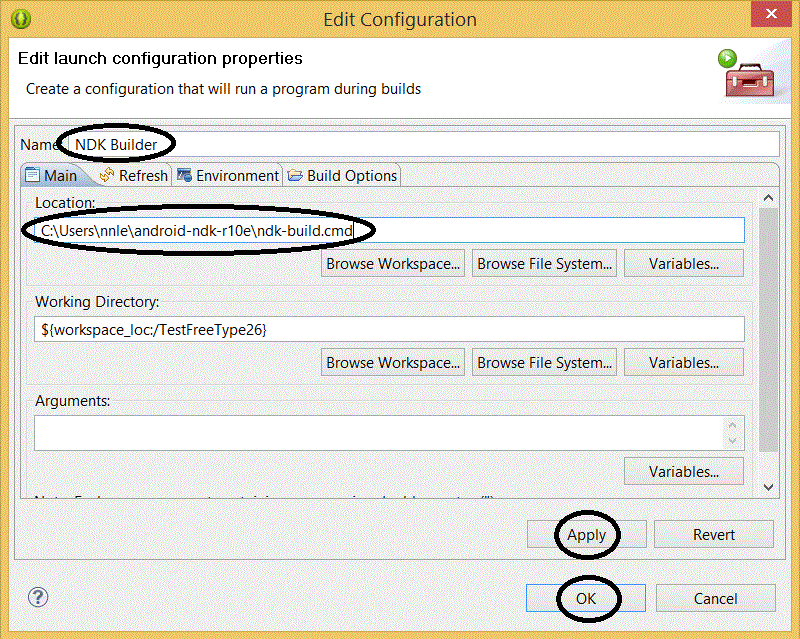Browse File System for Working Directory
800x639 pixels.
(545, 363)
